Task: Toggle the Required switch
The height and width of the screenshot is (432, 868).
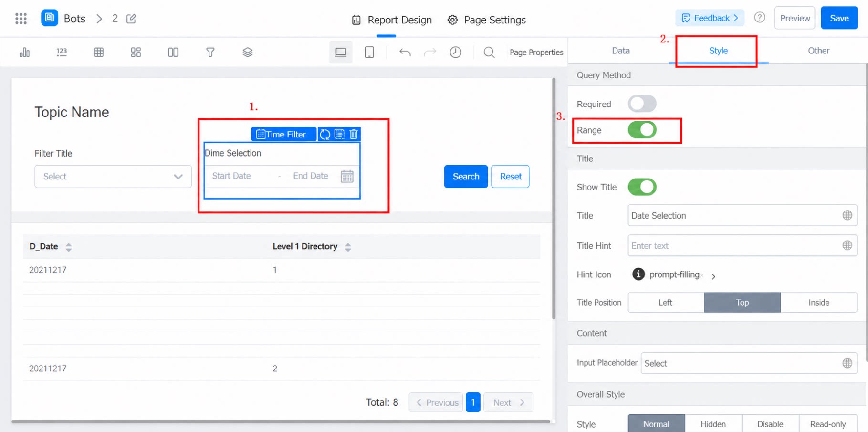Action: pos(642,104)
